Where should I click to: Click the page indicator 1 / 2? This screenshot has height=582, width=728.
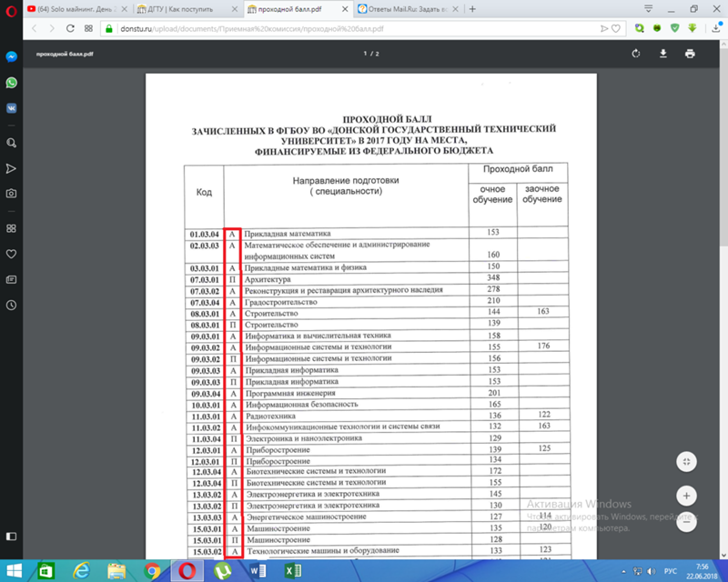[371, 54]
